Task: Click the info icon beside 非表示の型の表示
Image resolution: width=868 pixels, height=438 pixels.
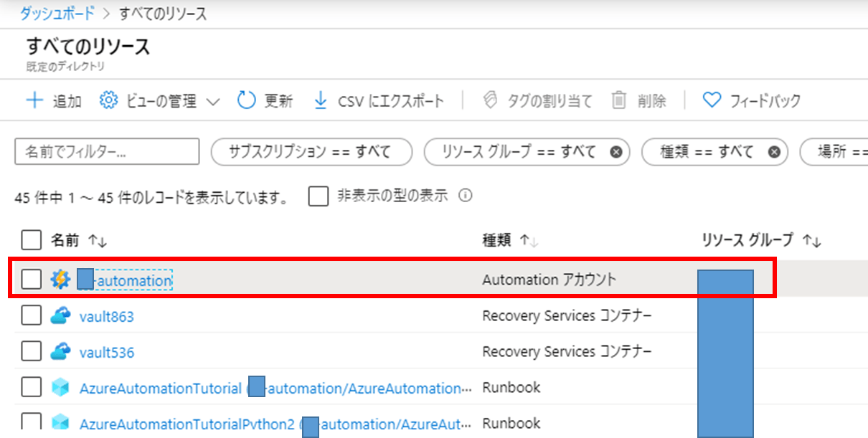Action: point(465,195)
